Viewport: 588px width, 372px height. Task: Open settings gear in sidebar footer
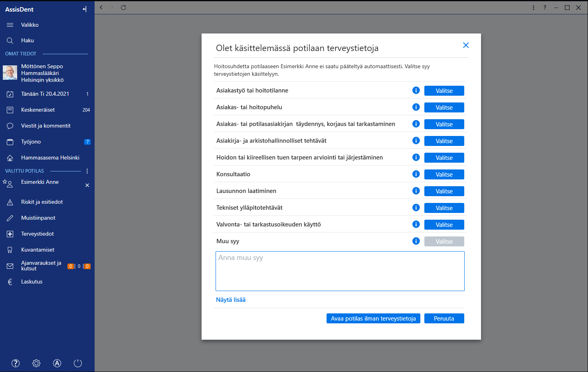coord(36,363)
